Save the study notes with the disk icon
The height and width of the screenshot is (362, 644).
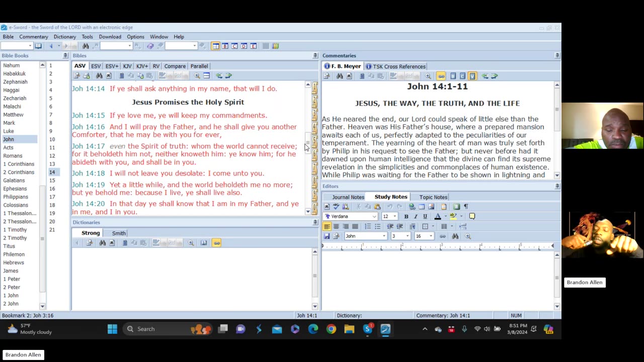click(327, 236)
